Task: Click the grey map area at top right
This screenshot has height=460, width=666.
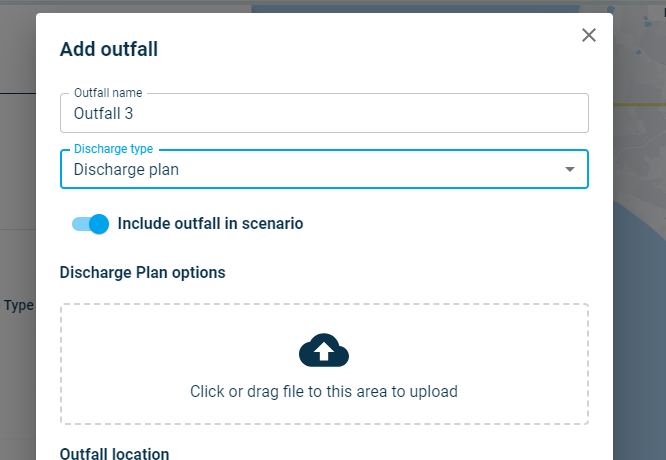Action: (x=640, y=50)
